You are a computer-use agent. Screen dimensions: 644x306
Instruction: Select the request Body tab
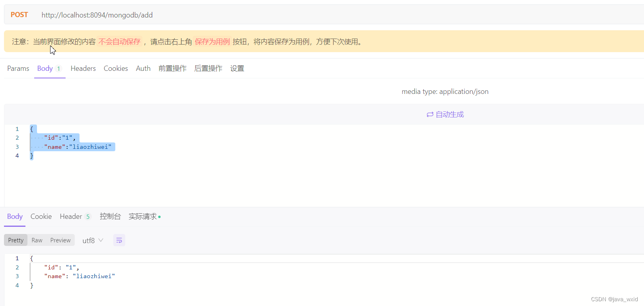[49, 68]
